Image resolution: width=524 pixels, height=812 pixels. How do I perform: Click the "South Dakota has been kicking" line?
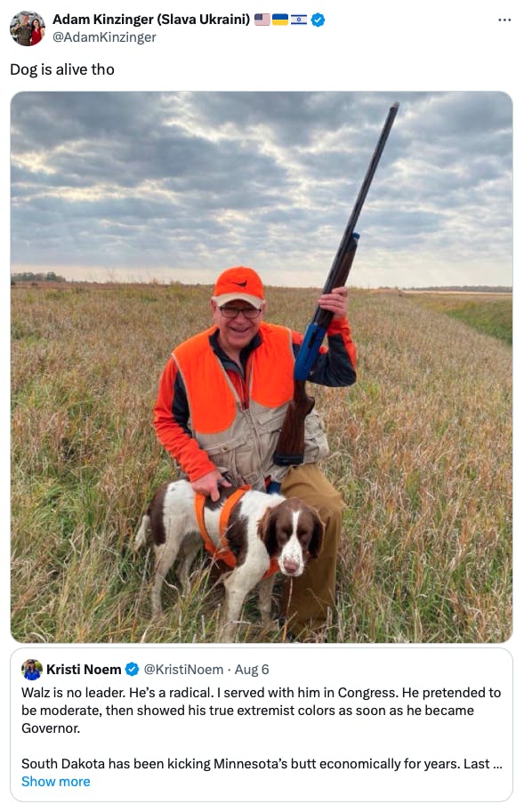click(x=262, y=763)
